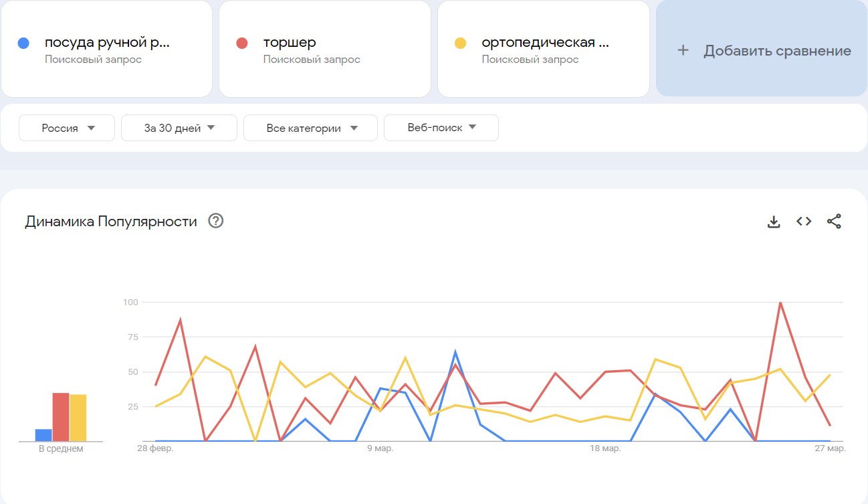The width and height of the screenshot is (868, 504).
Task: Click the 18 мар. axis label
Action: coord(605,448)
